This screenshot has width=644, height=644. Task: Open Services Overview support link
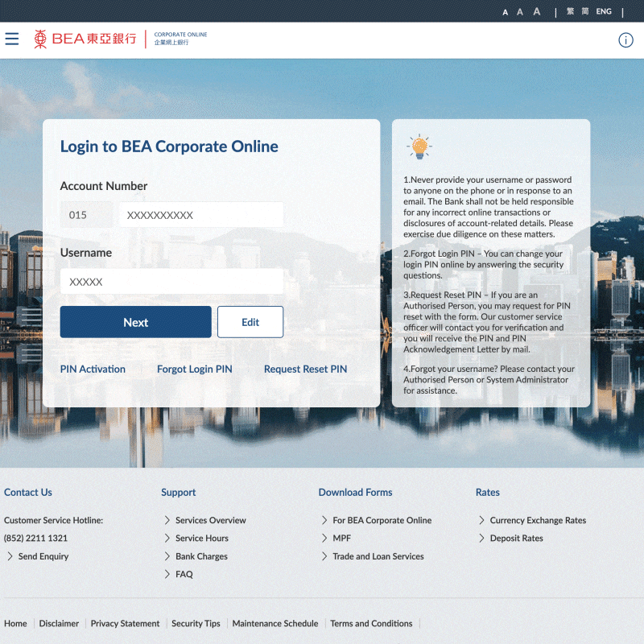tap(211, 520)
